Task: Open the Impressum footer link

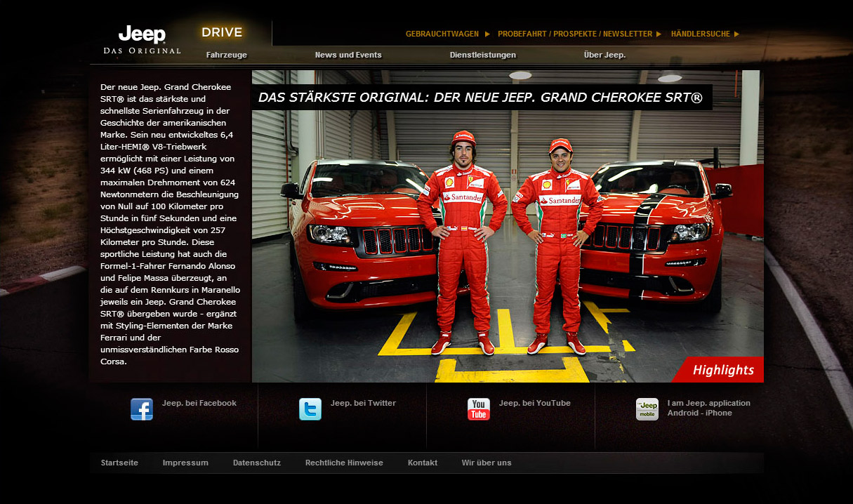Action: 185,463
